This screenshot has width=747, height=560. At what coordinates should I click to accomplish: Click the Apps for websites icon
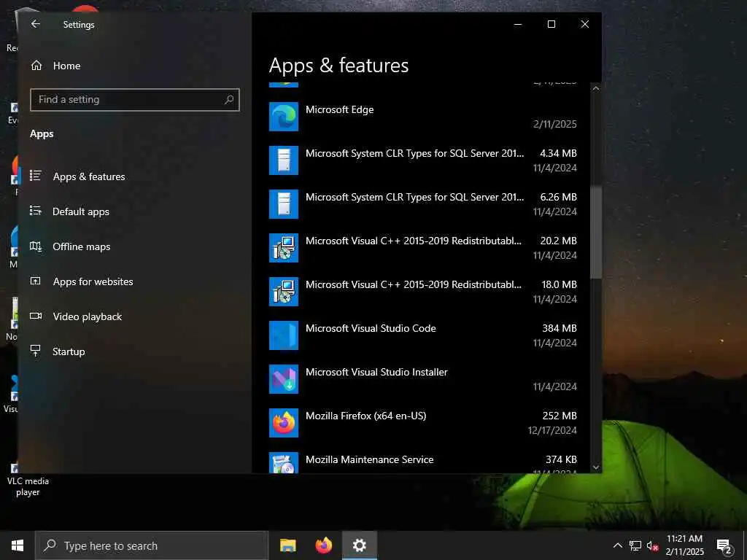(36, 281)
